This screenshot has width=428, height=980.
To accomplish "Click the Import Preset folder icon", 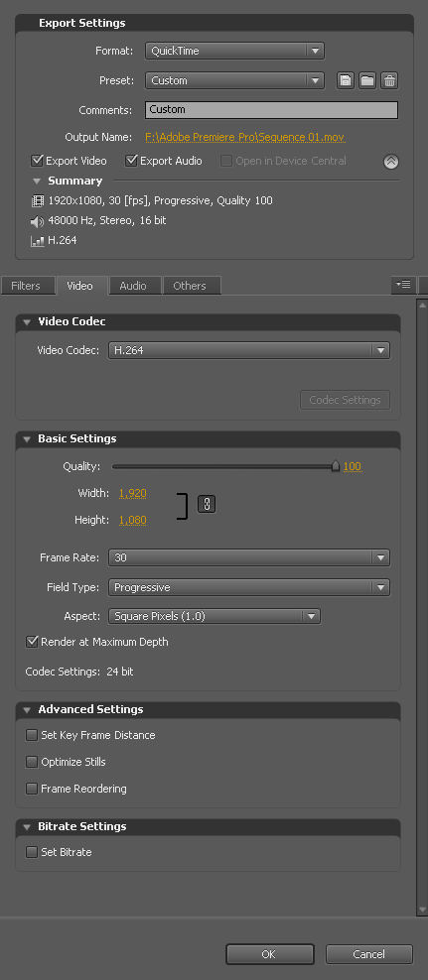I will coord(367,80).
